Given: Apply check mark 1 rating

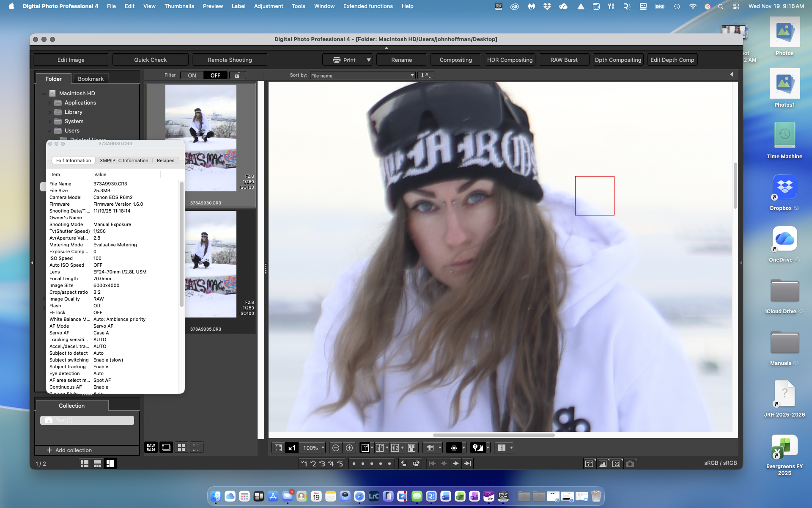Looking at the screenshot, I should pyautogui.click(x=304, y=464).
